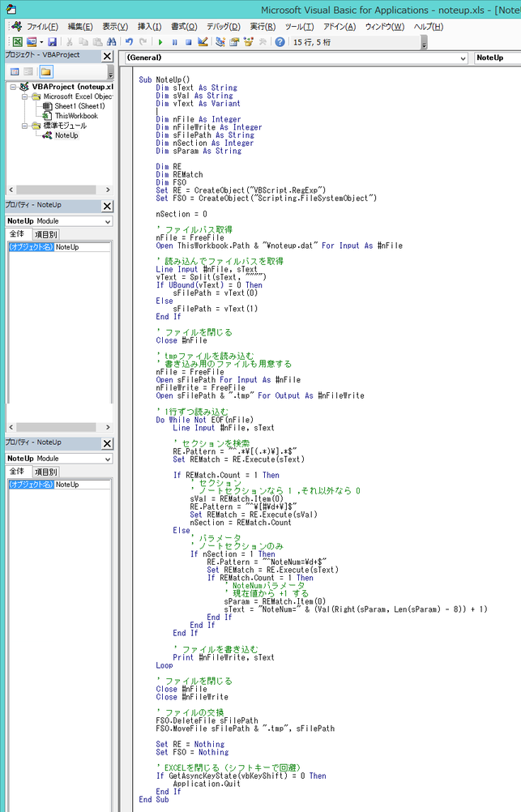521x812 pixels.
Task: Toggle Design Mode icon
Action: pos(203,42)
